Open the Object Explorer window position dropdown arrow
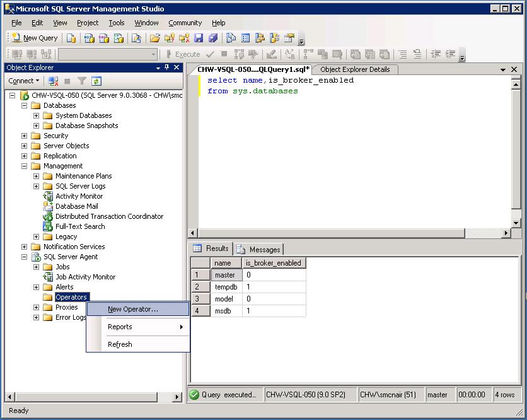Image resolution: width=527 pixels, height=420 pixels. coord(158,67)
